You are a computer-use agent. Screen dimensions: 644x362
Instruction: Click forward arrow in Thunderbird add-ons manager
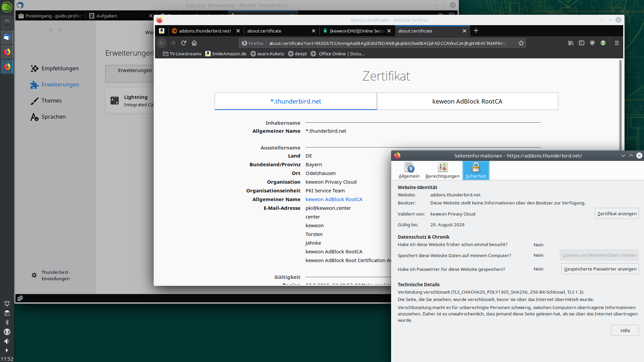pyautogui.click(x=60, y=30)
